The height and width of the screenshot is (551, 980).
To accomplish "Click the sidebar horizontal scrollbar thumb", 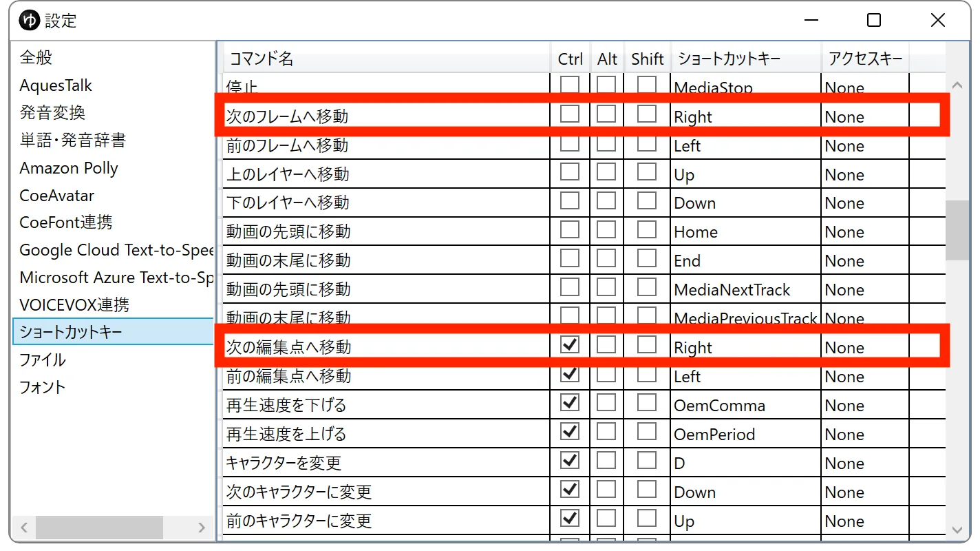I will tap(99, 528).
